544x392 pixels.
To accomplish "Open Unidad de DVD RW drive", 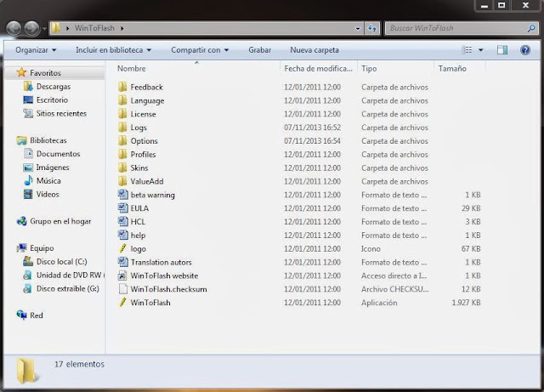I will click(69, 275).
